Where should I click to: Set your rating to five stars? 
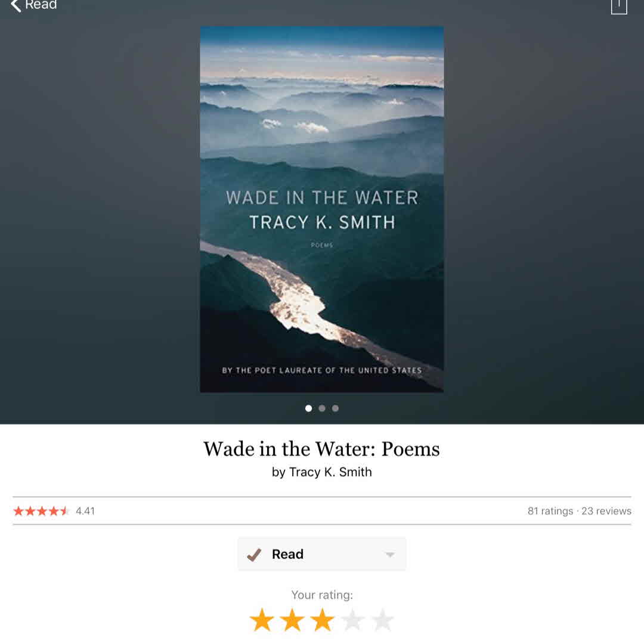coord(382,620)
